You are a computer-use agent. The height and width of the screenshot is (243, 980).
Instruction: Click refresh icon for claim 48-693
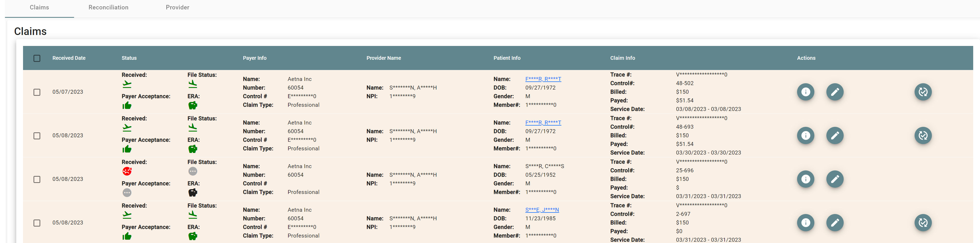[922, 135]
